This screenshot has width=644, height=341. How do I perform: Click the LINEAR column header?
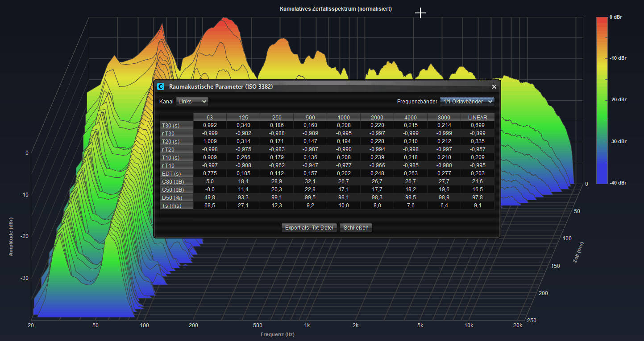tap(478, 117)
